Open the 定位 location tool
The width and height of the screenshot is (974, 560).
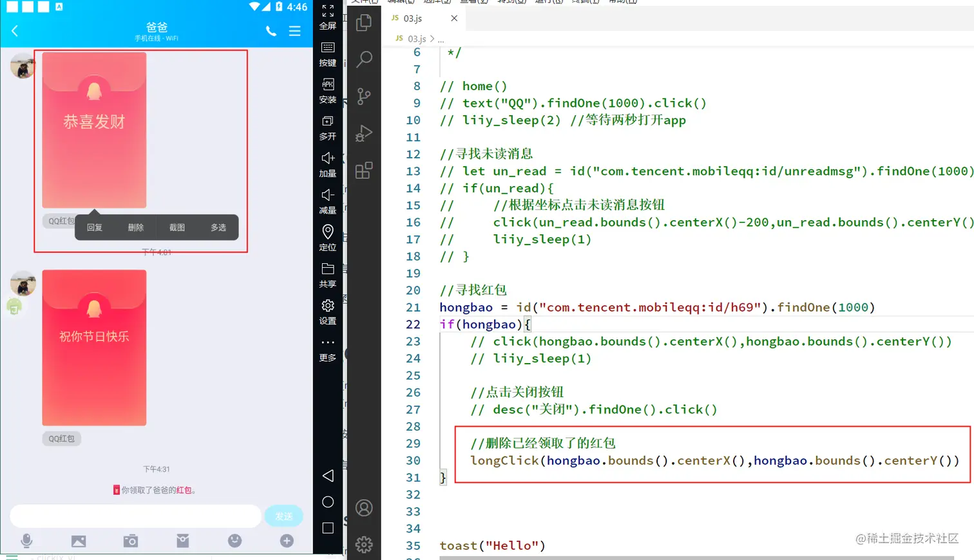328,238
